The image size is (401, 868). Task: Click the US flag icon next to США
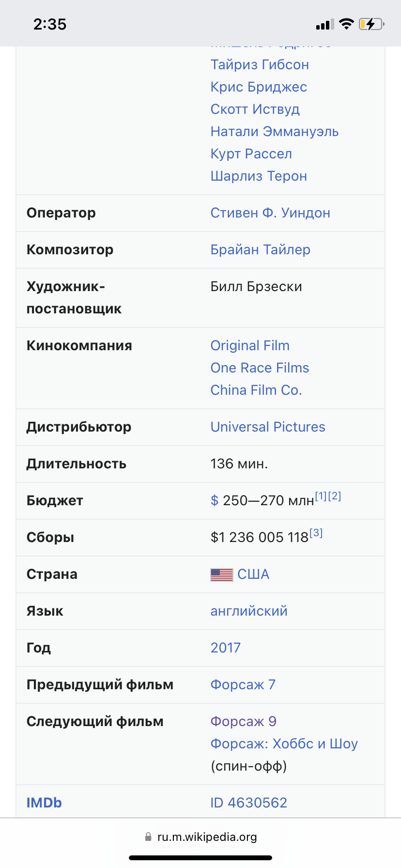pyautogui.click(x=221, y=574)
